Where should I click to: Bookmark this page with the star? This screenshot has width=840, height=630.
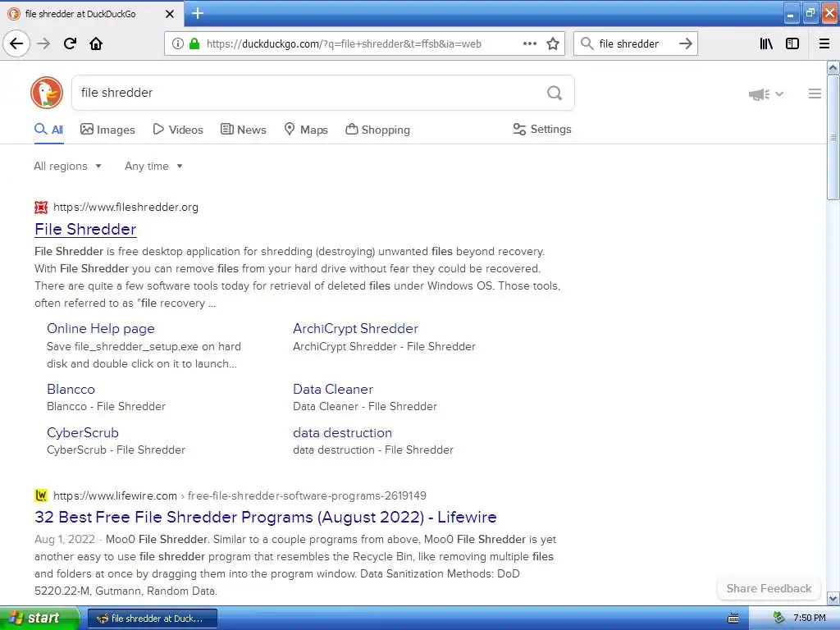click(553, 43)
